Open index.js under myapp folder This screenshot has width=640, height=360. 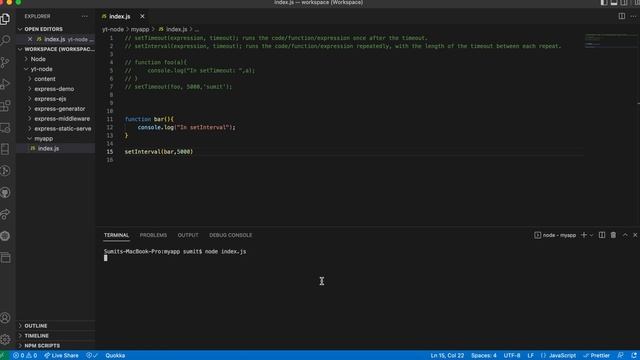click(x=48, y=149)
